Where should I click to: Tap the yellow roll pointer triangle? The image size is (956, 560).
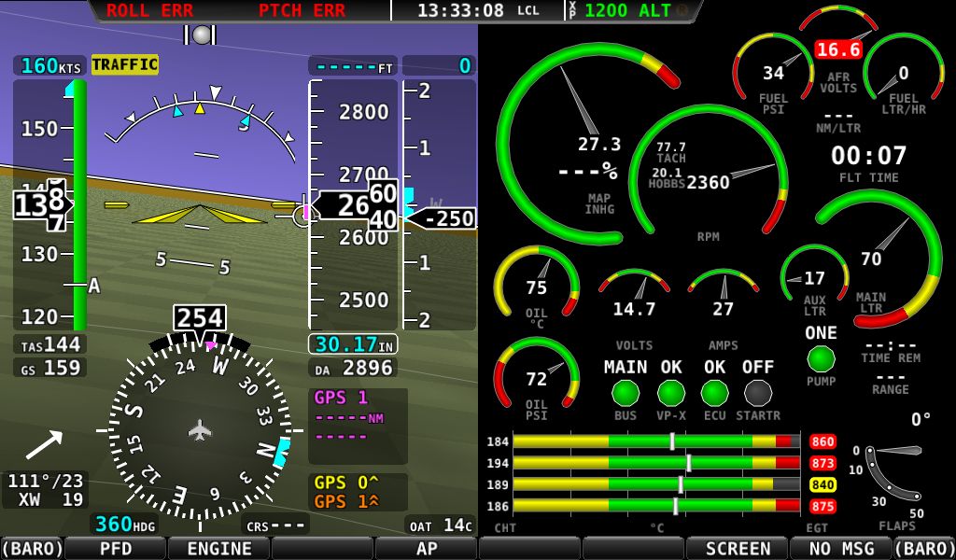pos(200,108)
